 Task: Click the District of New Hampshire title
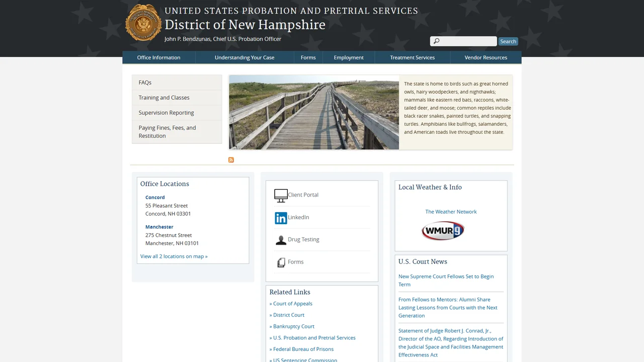click(245, 25)
